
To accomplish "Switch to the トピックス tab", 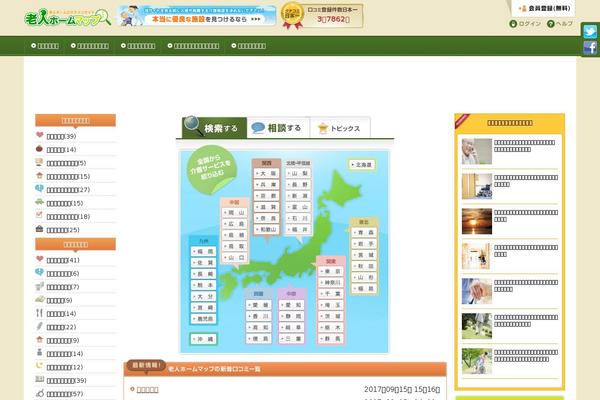I will point(340,128).
